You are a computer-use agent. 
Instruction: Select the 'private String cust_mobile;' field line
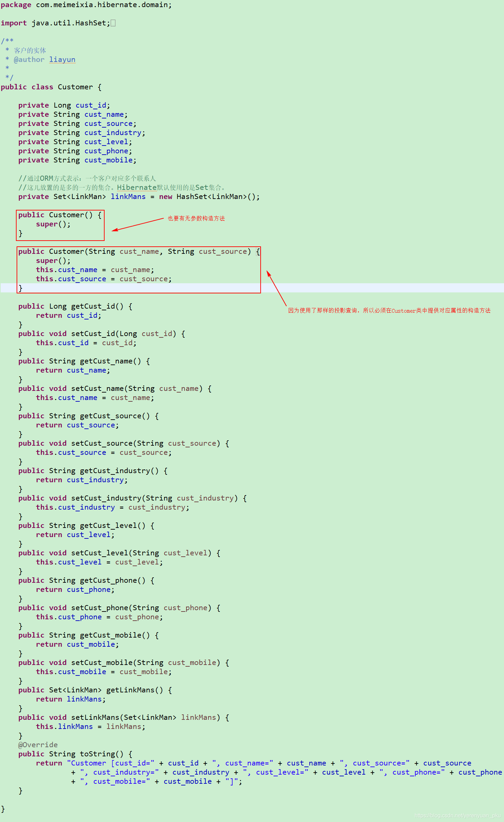point(78,160)
